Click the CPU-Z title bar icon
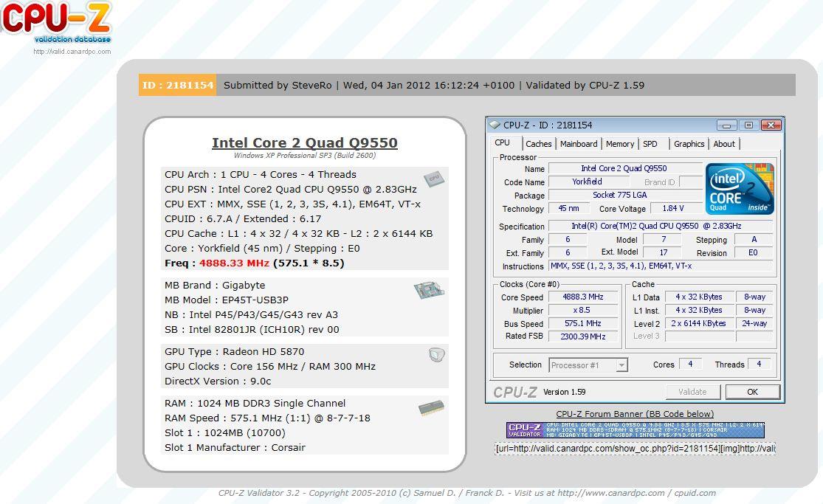The height and width of the screenshot is (504, 823). point(495,125)
